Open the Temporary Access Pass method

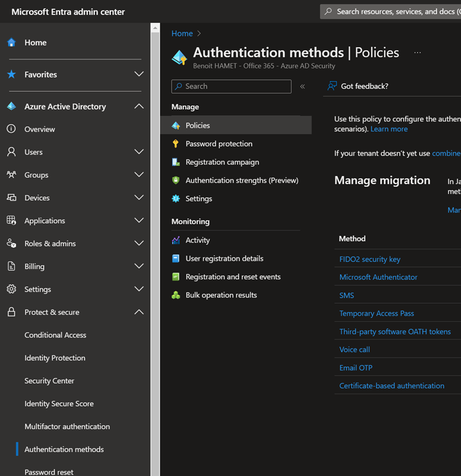[x=376, y=314]
